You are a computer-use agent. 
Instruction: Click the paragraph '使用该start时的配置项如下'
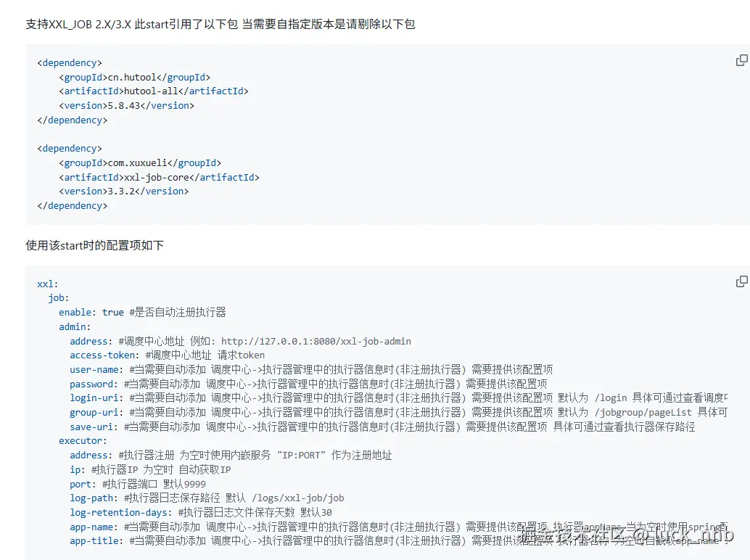coord(95,245)
